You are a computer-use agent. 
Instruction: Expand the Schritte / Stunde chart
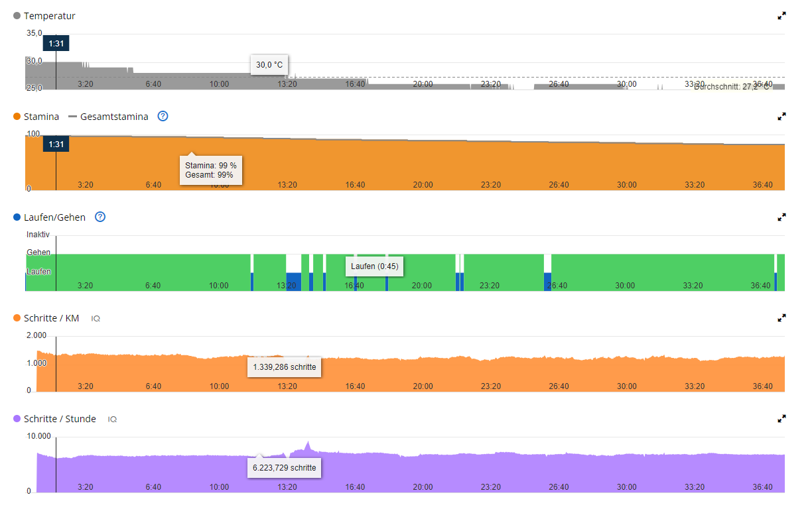point(781,419)
